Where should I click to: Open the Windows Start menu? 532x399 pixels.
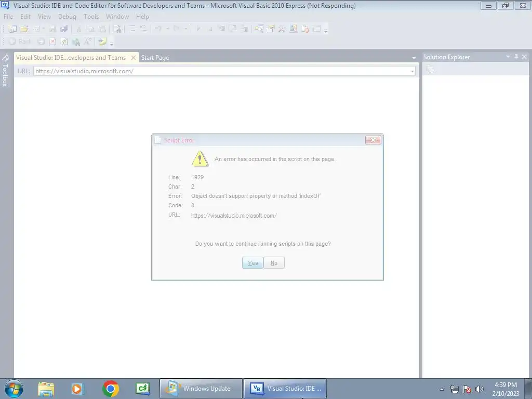point(14,389)
